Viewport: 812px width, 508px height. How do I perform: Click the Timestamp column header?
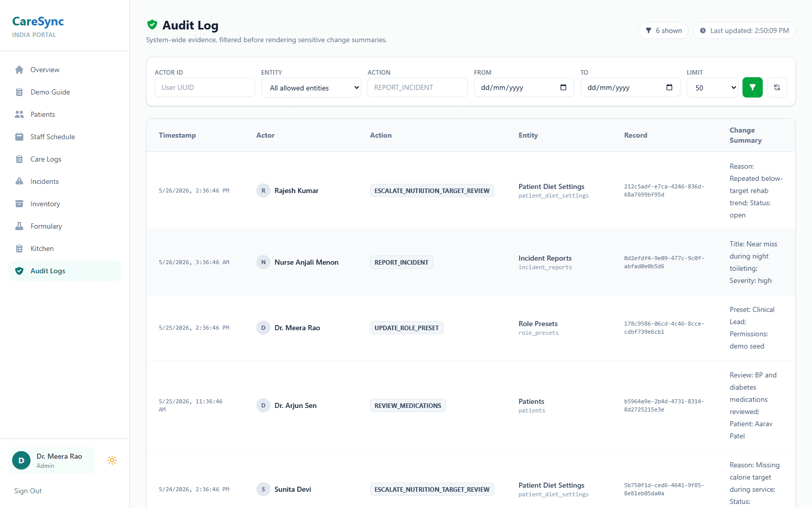(x=177, y=135)
